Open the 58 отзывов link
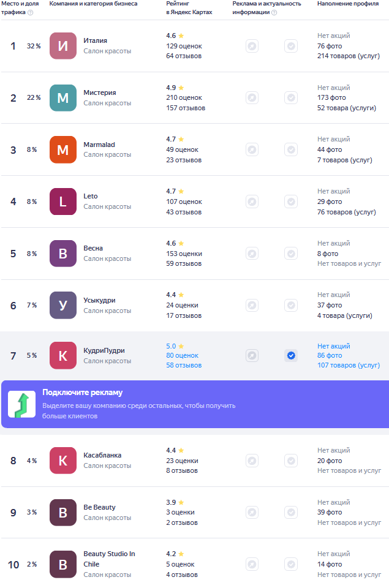The image size is (389, 588). (x=184, y=365)
